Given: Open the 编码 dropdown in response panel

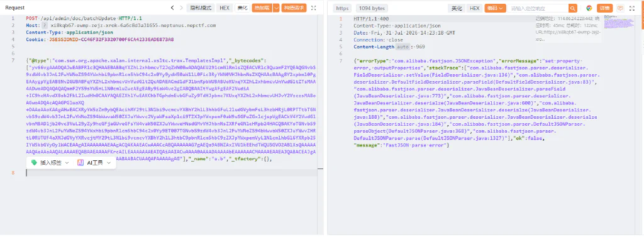Looking at the screenshot, I should pos(496,8).
